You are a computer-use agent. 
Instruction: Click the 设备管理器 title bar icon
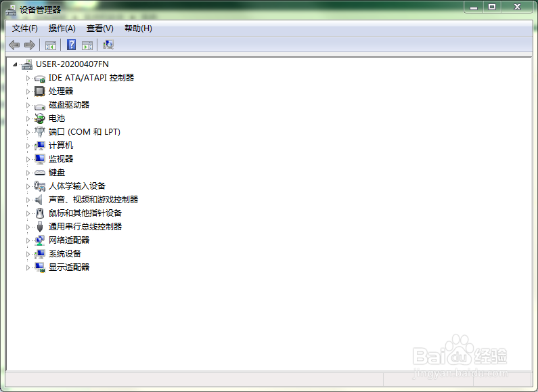[x=12, y=10]
